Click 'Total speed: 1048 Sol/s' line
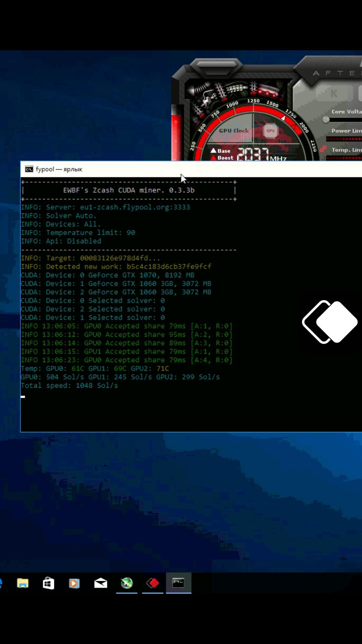Screen dimensions: 362x644 pyautogui.click(x=69, y=385)
